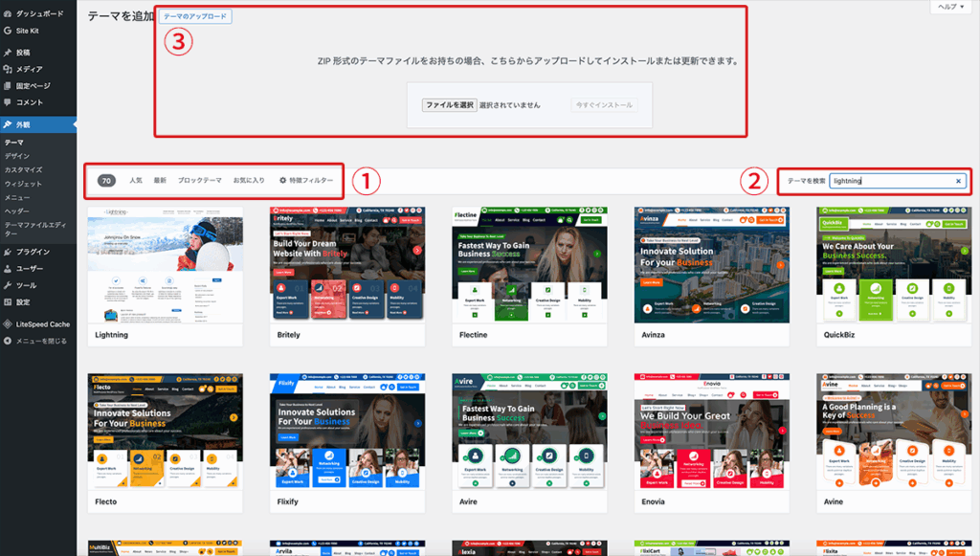Screen dimensions: 980x556
Task: Click the theme search input containing lightning
Action: pos(890,180)
